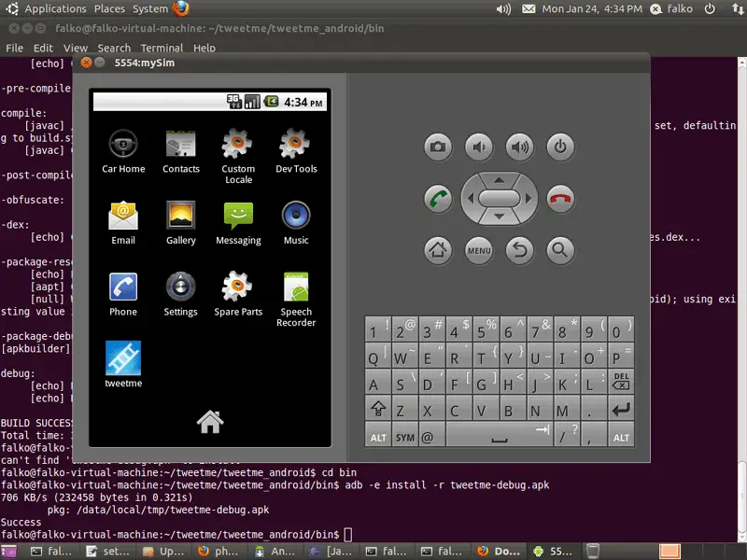Viewport: 747px width, 560px height.
Task: Click the M key on emulator keyboard
Action: (567, 409)
